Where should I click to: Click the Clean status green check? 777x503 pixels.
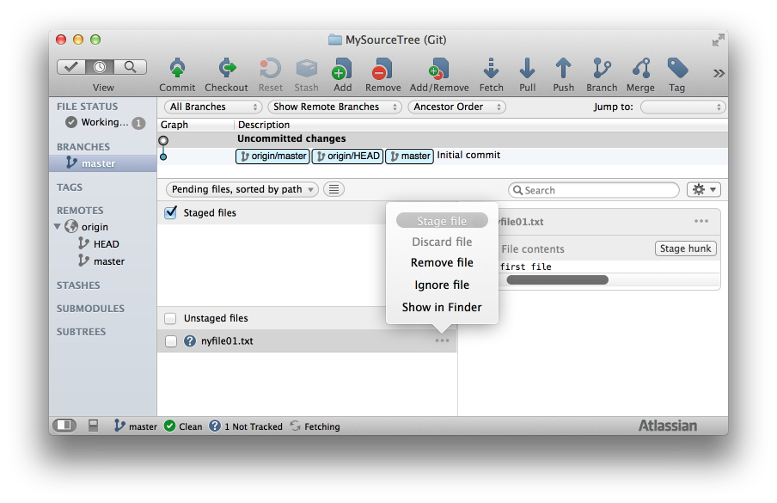pos(169,426)
